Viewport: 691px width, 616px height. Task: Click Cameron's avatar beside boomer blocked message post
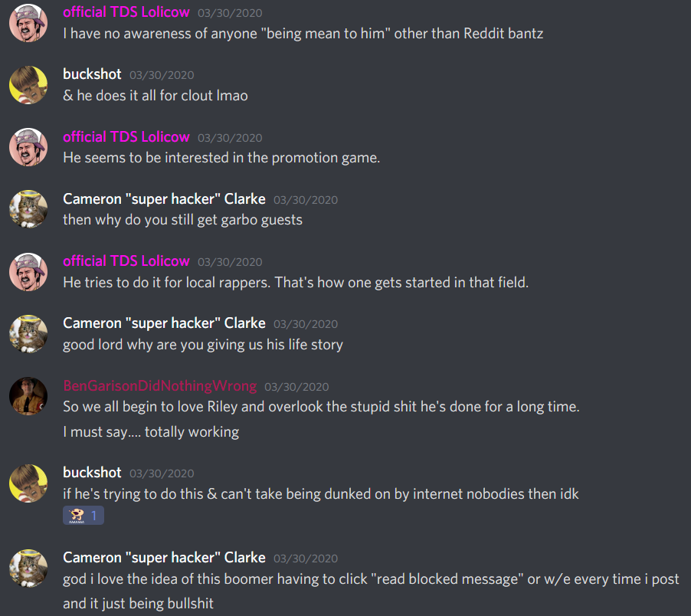click(x=28, y=568)
